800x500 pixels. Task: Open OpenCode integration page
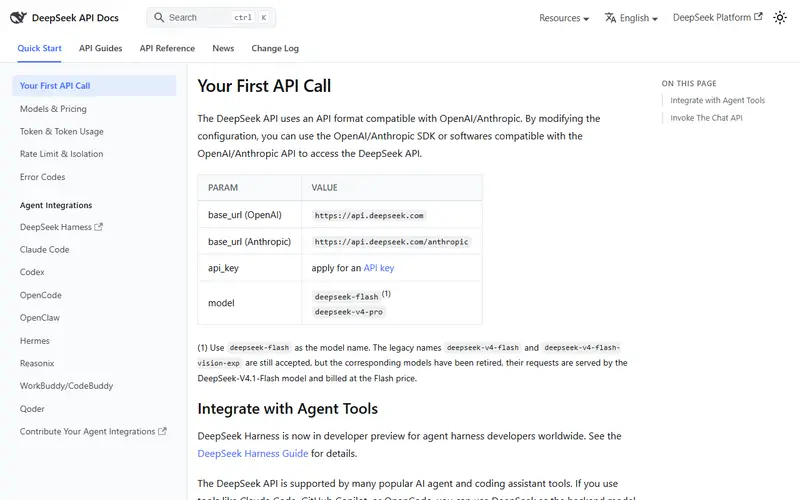point(41,295)
